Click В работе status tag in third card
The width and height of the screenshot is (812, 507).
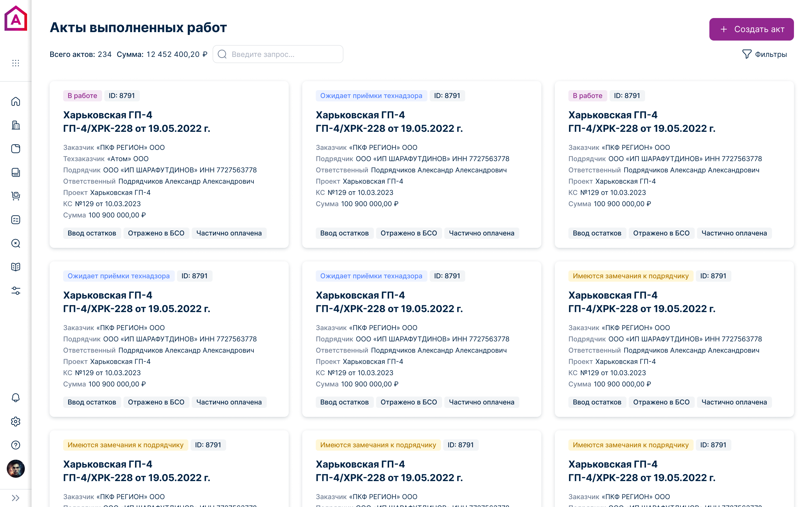click(587, 95)
